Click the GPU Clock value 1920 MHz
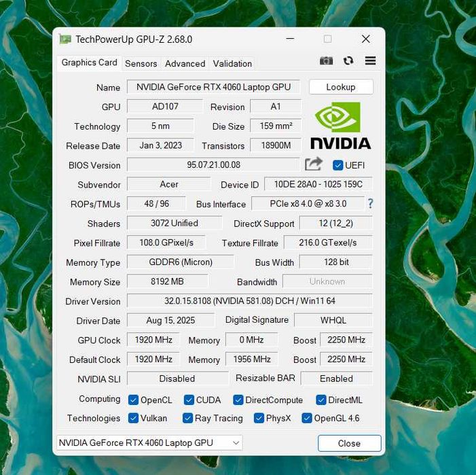Screen dimensions: 476x475 tap(153, 340)
